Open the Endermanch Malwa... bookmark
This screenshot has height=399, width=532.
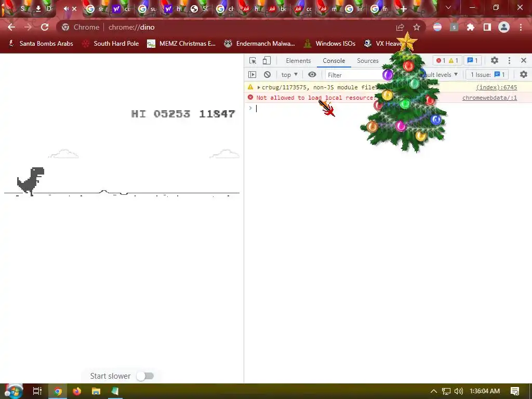(x=260, y=44)
